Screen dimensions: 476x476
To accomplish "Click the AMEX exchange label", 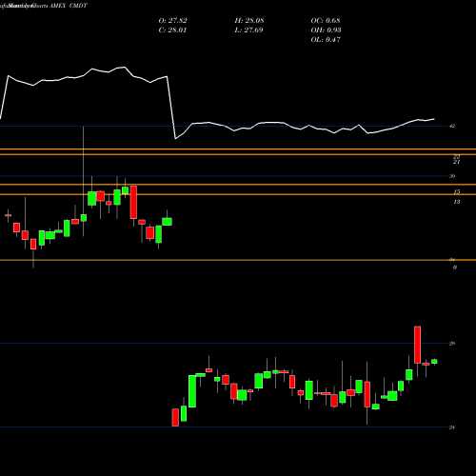I will (x=58, y=6).
